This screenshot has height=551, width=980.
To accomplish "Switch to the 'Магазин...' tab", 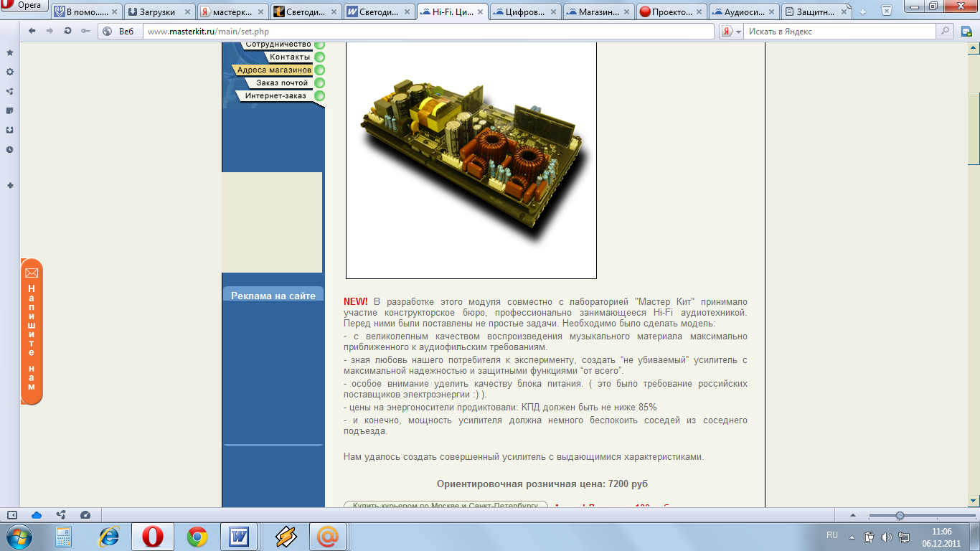I will pyautogui.click(x=598, y=11).
